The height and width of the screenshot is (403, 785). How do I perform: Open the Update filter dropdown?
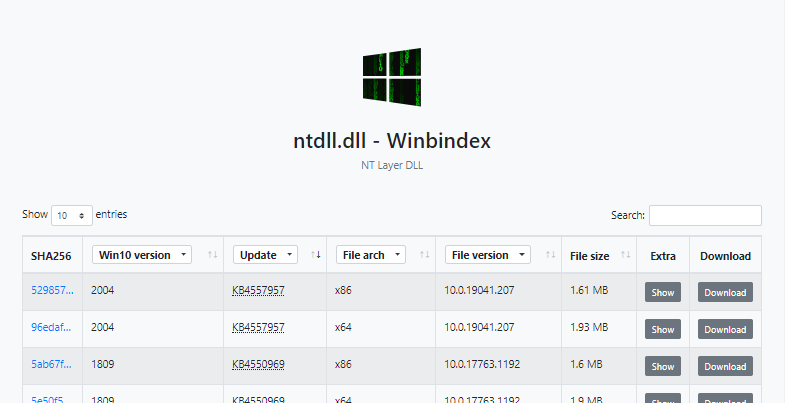click(265, 255)
